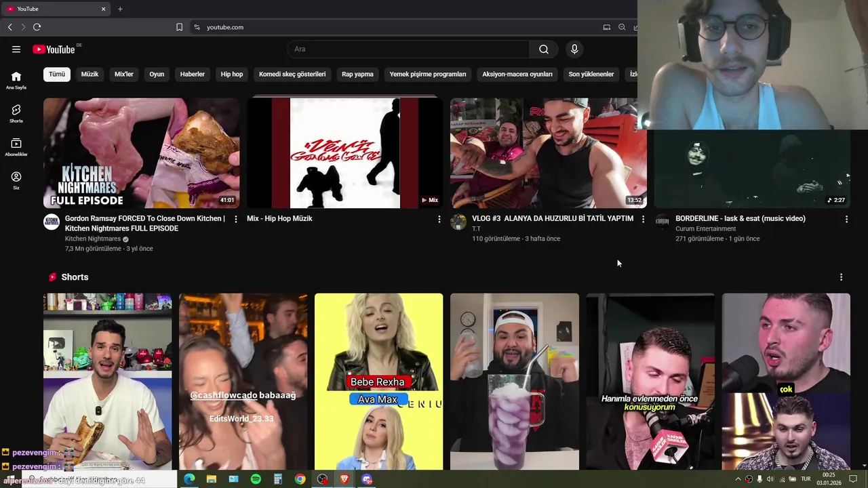Open Curum Entertainment channel avatar

pyautogui.click(x=662, y=222)
